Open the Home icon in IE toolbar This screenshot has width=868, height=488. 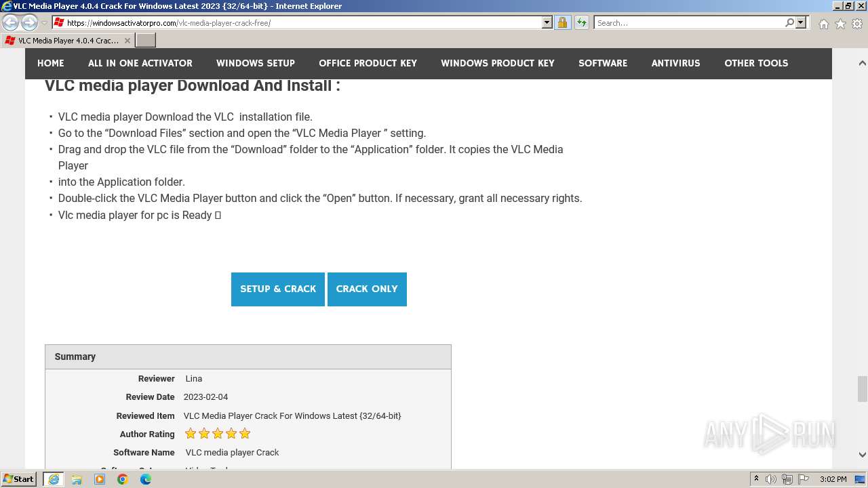tap(823, 24)
